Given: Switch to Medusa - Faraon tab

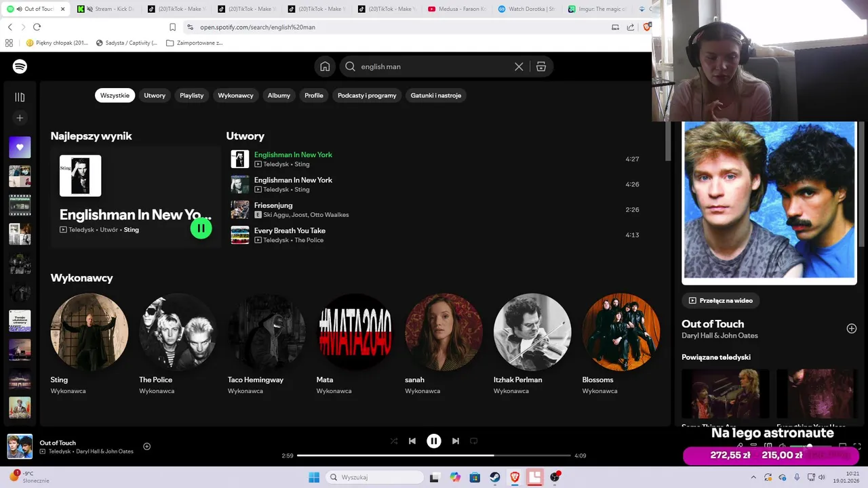Looking at the screenshot, I should point(457,9).
